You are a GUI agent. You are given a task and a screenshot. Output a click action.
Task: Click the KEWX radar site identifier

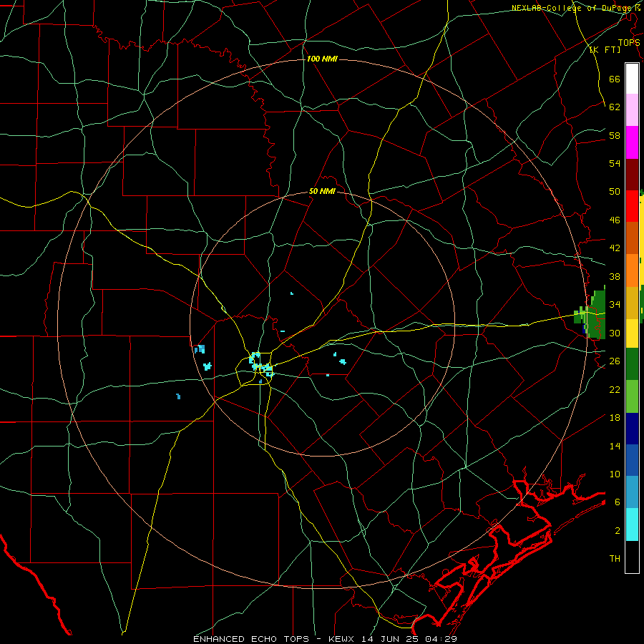[341, 639]
